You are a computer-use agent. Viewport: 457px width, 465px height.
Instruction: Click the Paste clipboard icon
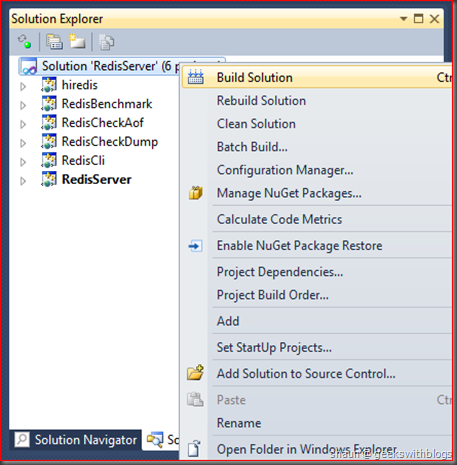[195, 399]
